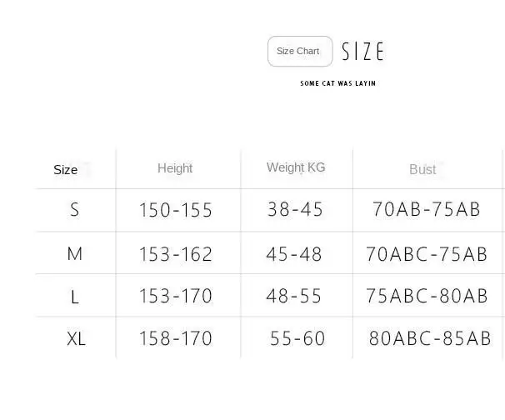This screenshot has width=505, height=420.
Task: Click weight value 48-55
Action: pos(293,296)
